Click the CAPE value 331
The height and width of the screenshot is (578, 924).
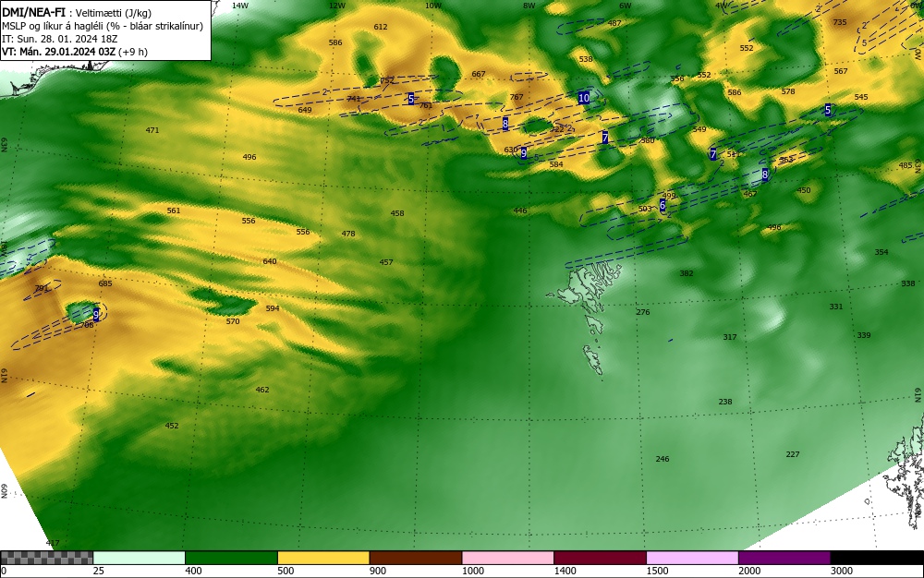point(835,307)
